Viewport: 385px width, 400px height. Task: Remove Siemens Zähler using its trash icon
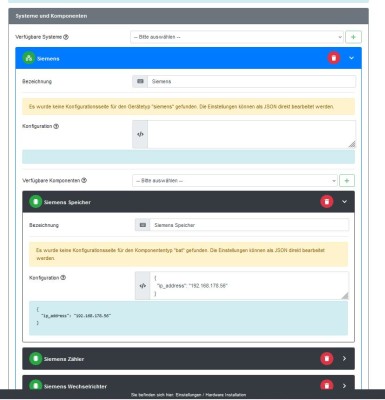pos(327,359)
